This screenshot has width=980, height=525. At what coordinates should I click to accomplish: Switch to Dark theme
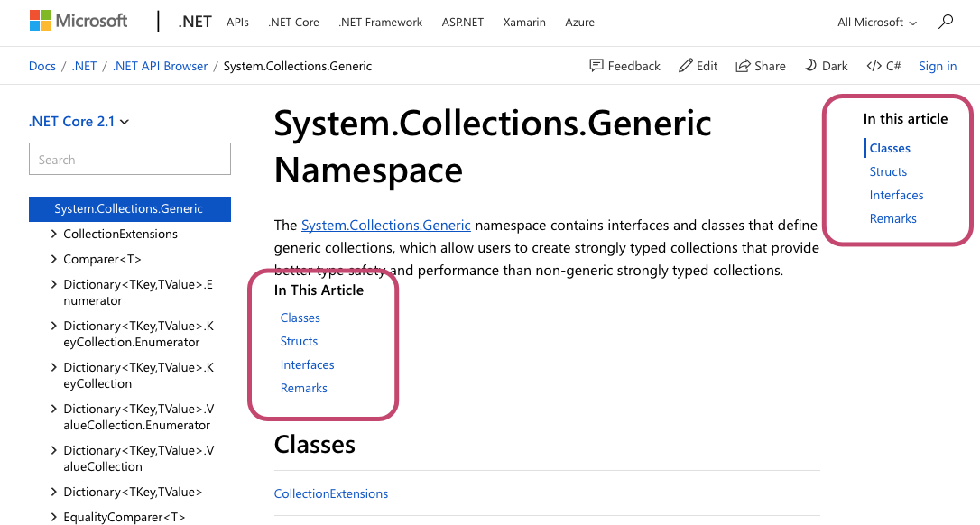(826, 66)
